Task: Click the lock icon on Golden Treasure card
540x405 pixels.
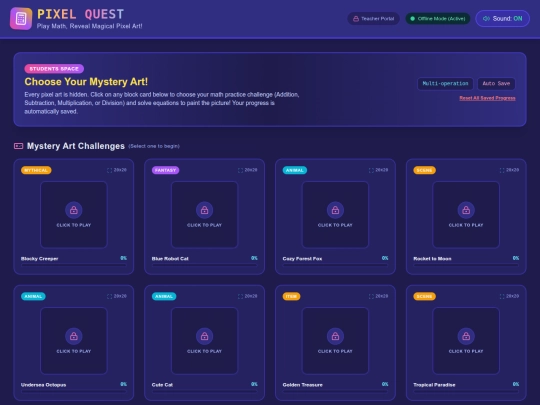Action: (335, 336)
